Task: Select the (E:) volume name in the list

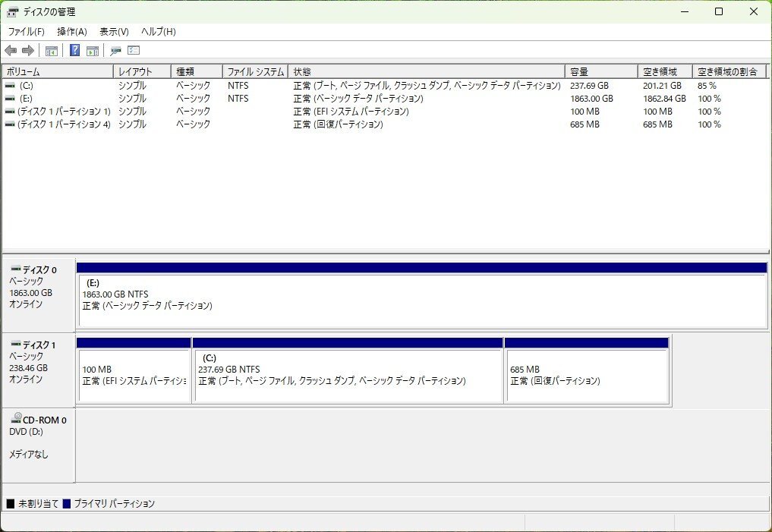Action: pos(26,99)
